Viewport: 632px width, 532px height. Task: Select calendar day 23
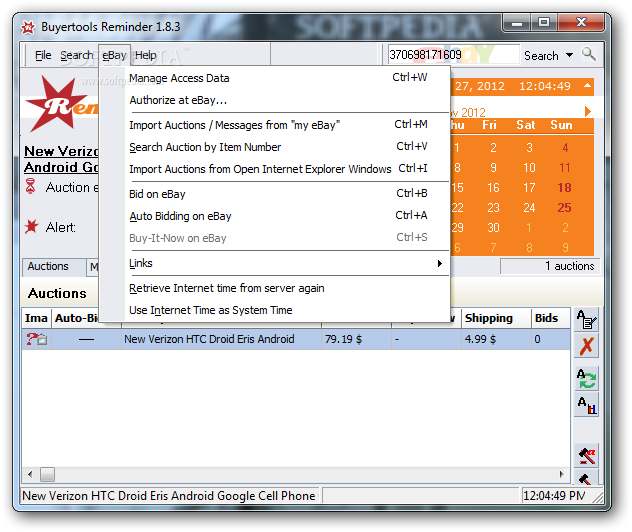(x=493, y=208)
